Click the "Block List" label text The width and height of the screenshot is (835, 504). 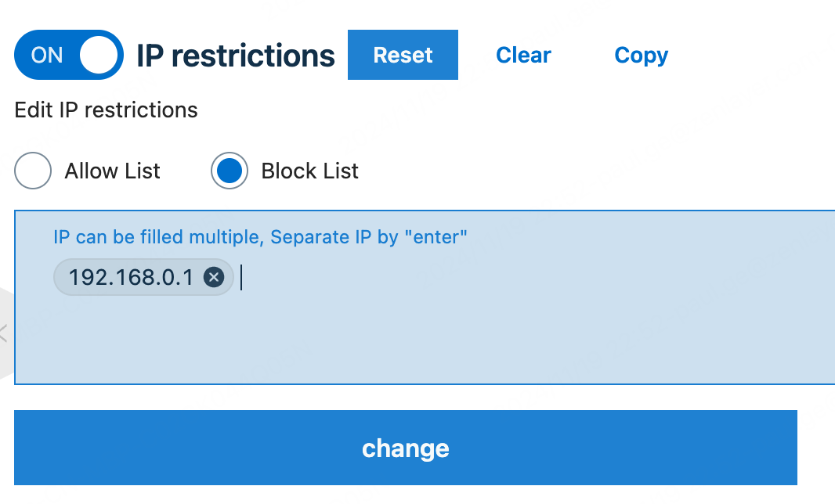pyautogui.click(x=309, y=171)
